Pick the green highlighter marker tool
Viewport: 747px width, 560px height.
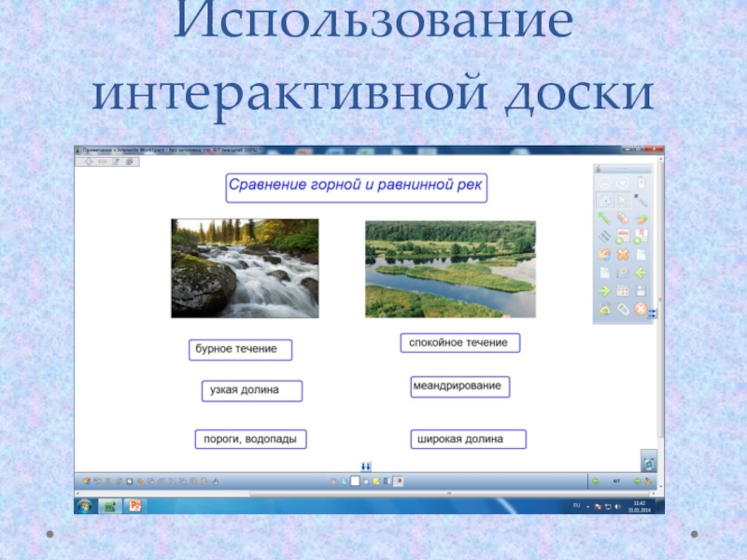[603, 219]
